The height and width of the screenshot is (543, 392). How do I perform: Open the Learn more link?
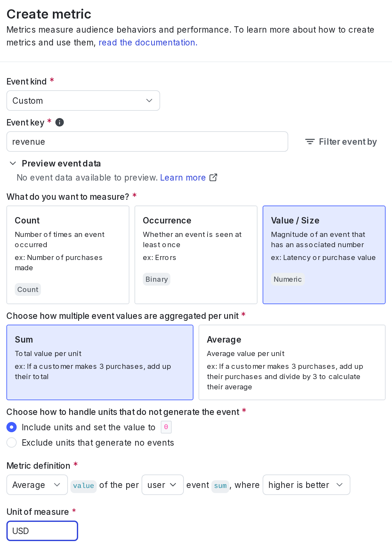[183, 178]
